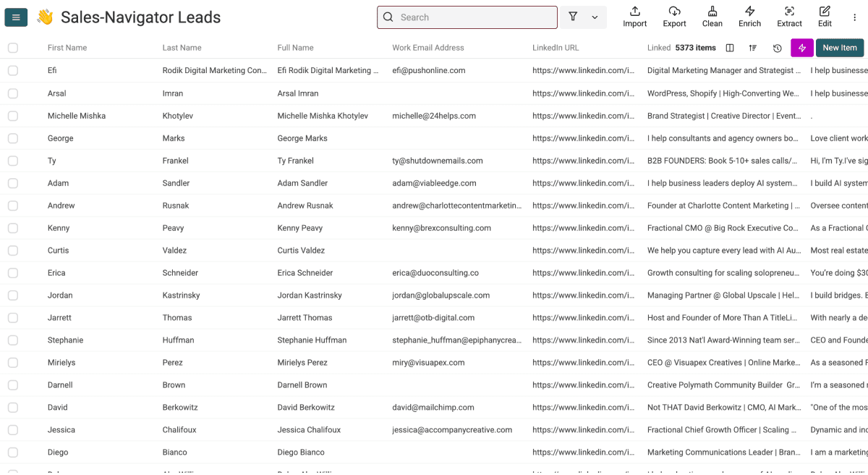
Task: Select first name cell Diego
Action: 58,452
